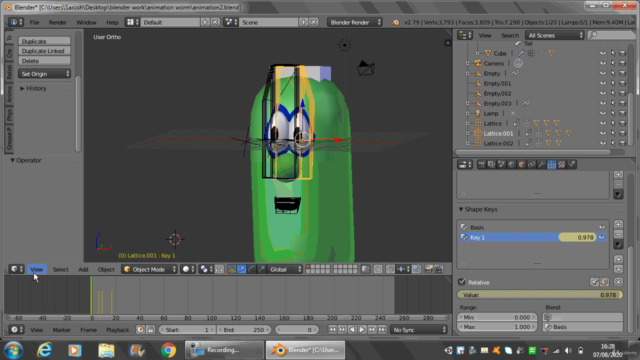Click the shape key Min range field
Image resolution: width=640 pixels, height=360 pixels.
pyautogui.click(x=496, y=317)
